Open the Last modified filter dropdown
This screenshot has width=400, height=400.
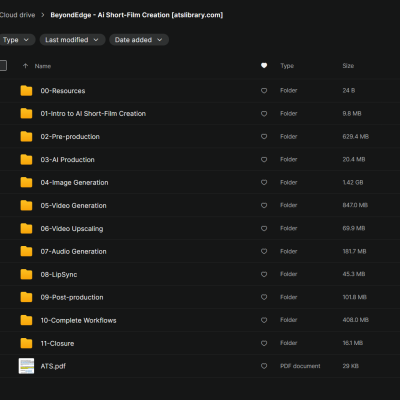tap(73, 40)
